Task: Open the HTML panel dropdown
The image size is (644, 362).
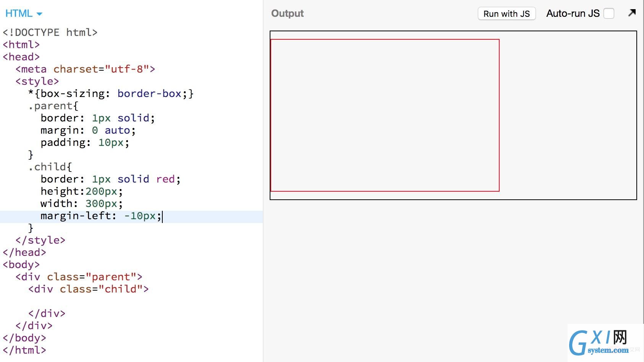Action: (24, 13)
